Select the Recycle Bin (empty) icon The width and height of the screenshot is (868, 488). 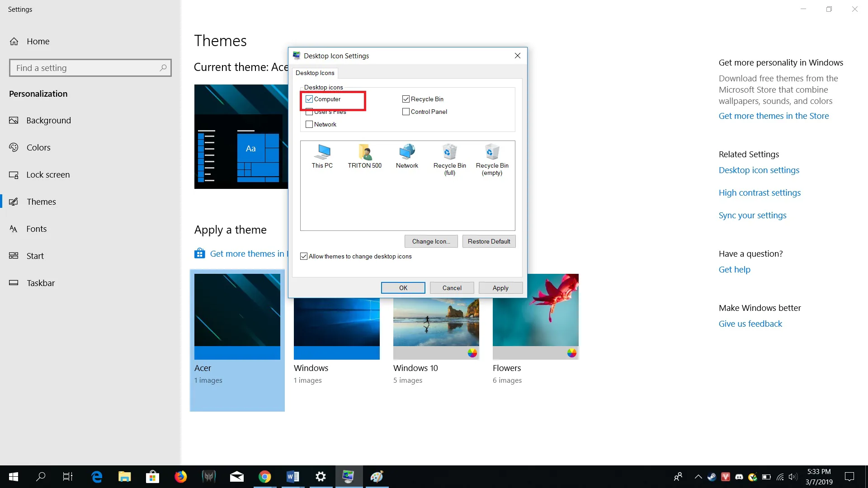pyautogui.click(x=492, y=160)
